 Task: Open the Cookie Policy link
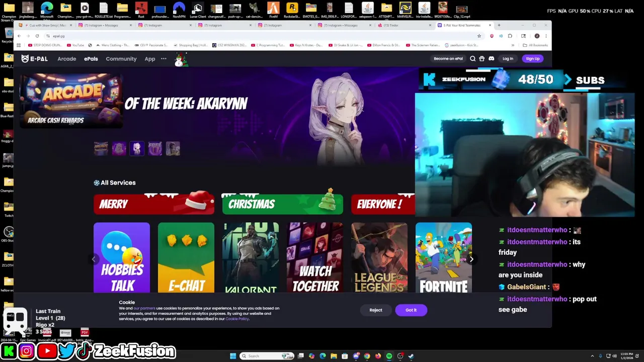pyautogui.click(x=237, y=319)
